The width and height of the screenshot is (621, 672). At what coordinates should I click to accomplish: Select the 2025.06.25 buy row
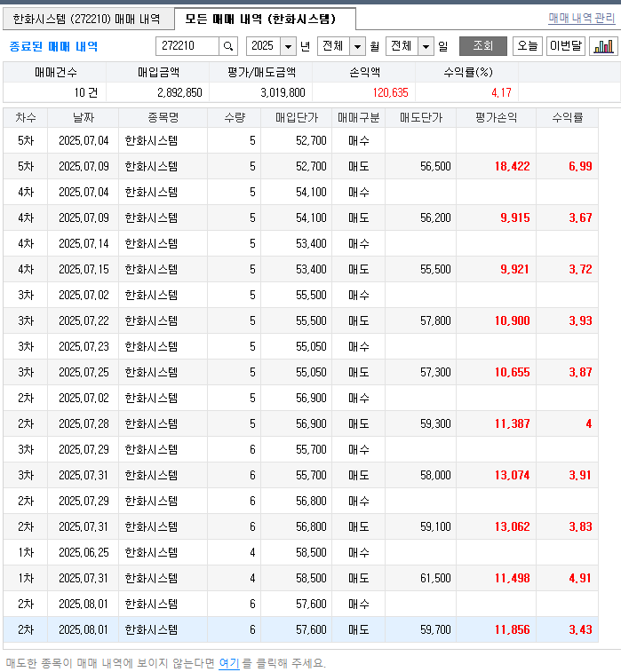pyautogui.click(x=300, y=552)
